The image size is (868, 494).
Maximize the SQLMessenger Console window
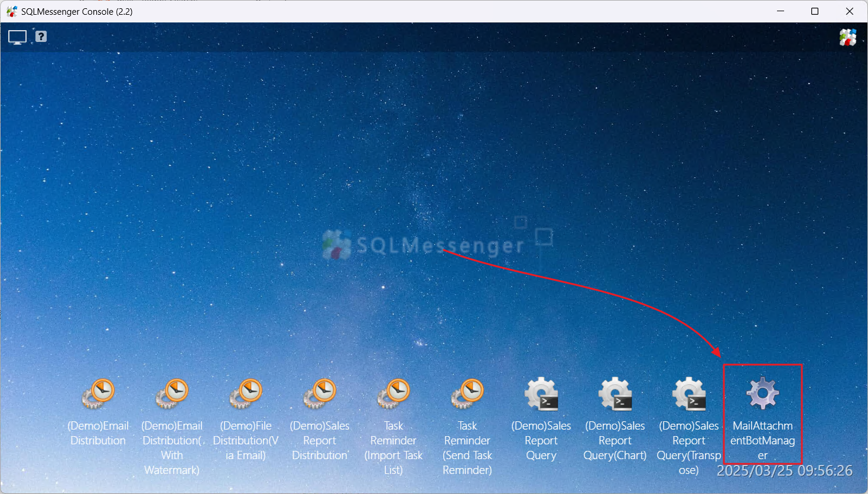[x=815, y=11]
